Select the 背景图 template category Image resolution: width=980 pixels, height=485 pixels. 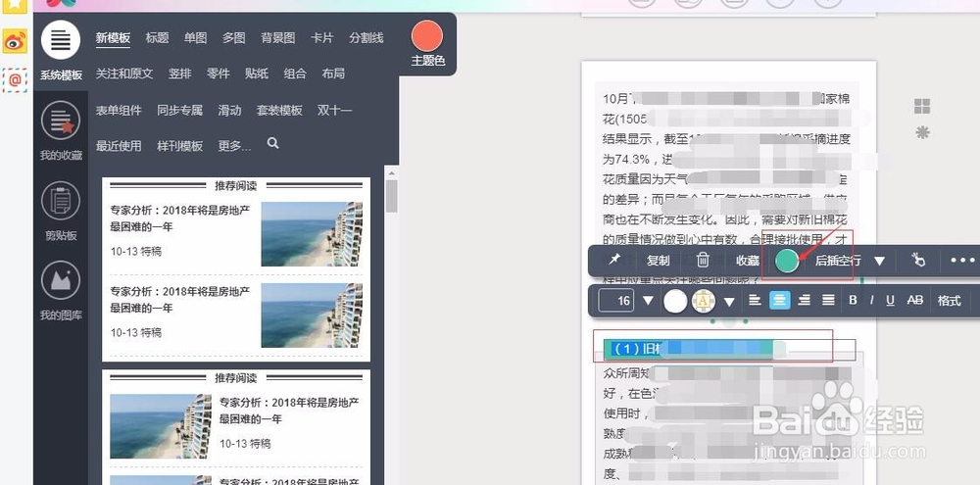[x=278, y=38]
